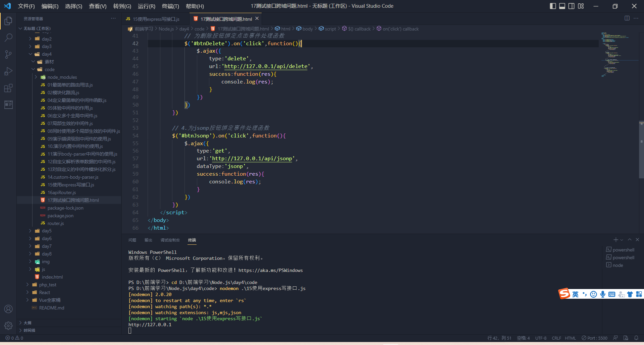Toggle the secondary side bar

[x=571, y=6]
